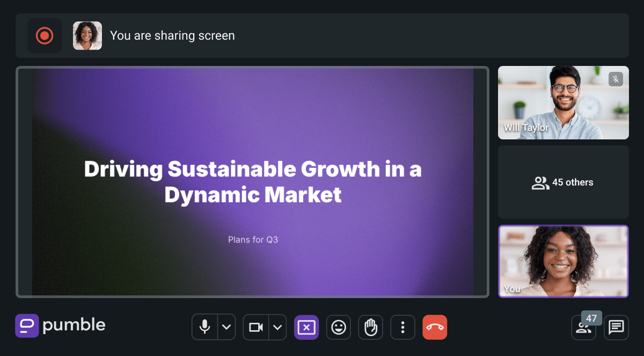This screenshot has height=356, width=644.
Task: Raise hand in the meeting
Action: (x=371, y=327)
